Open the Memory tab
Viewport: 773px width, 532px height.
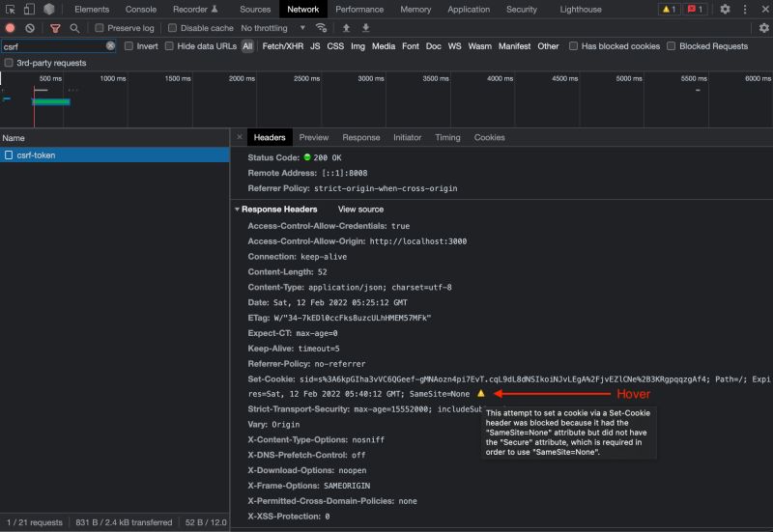coord(415,9)
